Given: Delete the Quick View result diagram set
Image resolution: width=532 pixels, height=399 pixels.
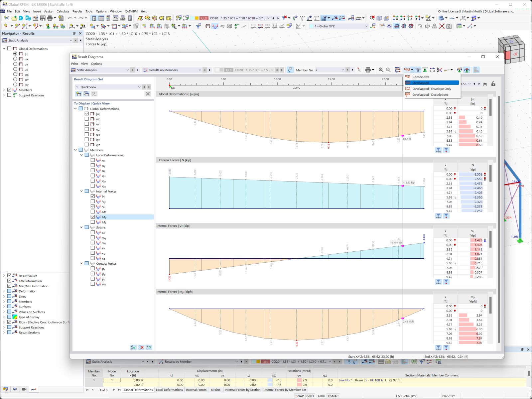Looking at the screenshot, I should coord(148,94).
